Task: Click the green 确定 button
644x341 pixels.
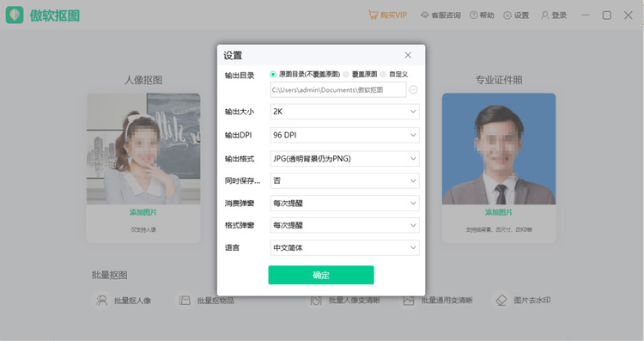Action: tap(321, 275)
